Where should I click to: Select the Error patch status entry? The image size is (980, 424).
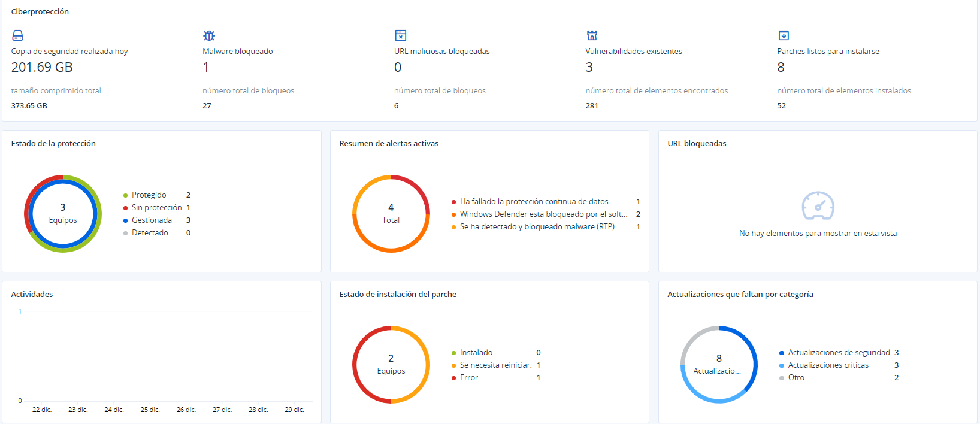click(468, 378)
